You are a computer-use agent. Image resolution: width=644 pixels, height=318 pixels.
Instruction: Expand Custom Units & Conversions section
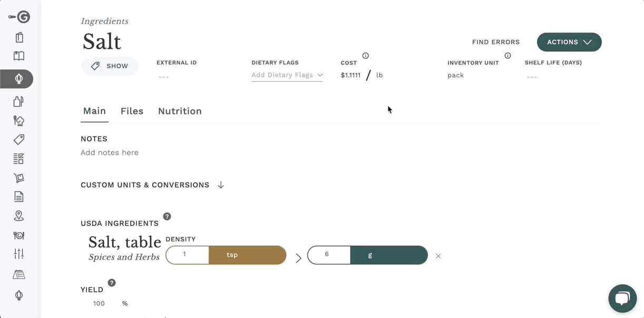[x=153, y=185]
